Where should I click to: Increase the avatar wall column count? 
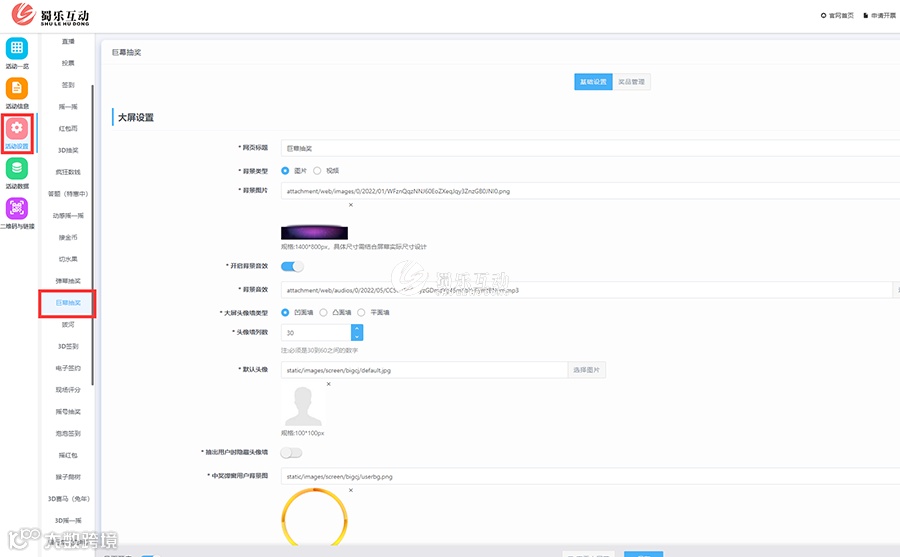pos(357,328)
